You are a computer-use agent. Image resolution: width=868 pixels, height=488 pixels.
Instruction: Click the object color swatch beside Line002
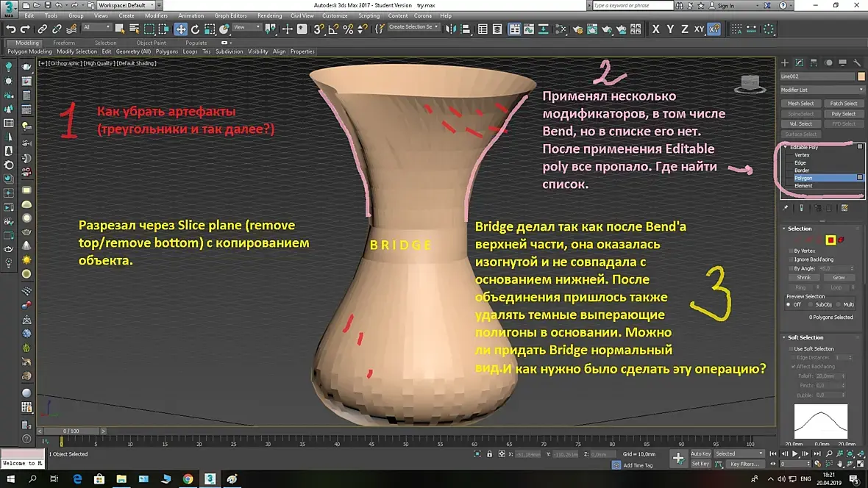pyautogui.click(x=861, y=76)
